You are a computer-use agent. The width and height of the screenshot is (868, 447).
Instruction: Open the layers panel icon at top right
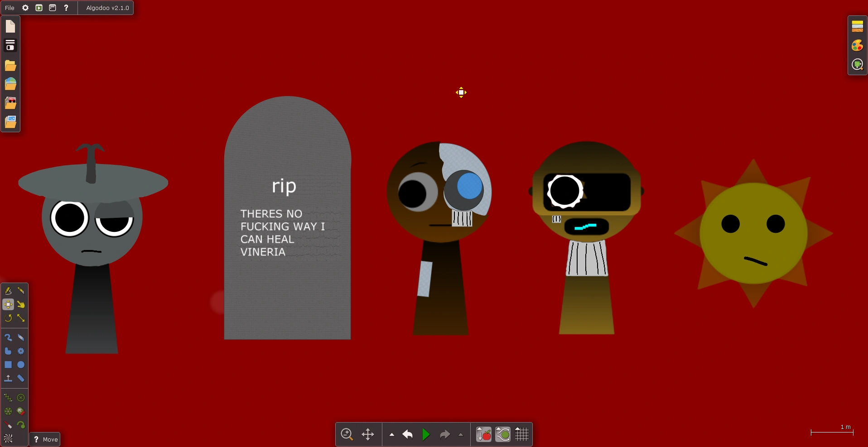pos(858,26)
